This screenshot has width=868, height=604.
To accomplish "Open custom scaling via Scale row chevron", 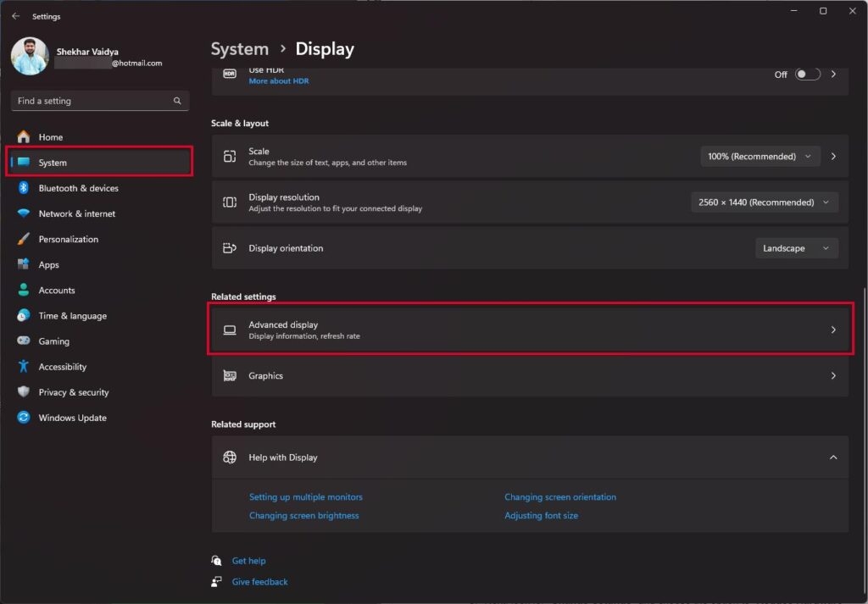I will pyautogui.click(x=834, y=157).
